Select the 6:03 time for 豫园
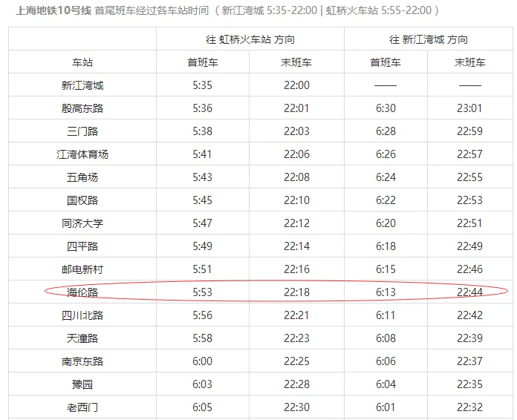 203,384
